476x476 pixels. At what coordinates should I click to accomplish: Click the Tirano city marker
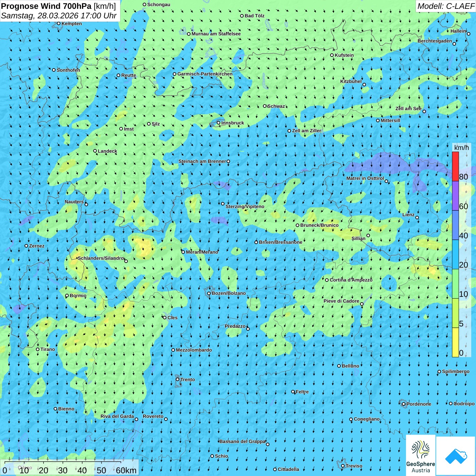click(x=38, y=350)
